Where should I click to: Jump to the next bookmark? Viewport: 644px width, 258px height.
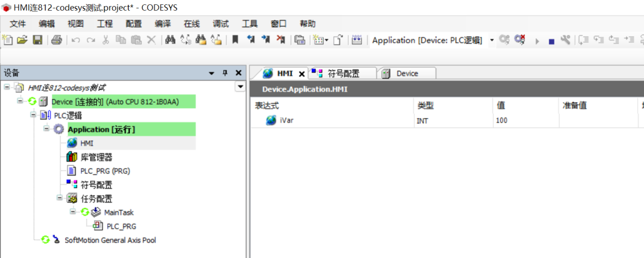[266, 40]
